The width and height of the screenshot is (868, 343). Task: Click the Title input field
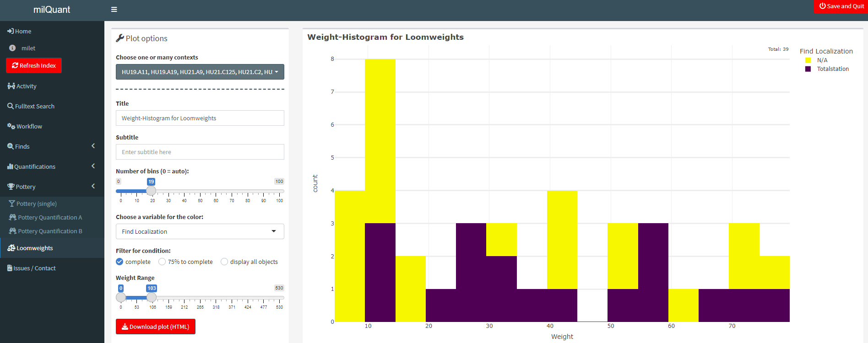click(x=200, y=118)
